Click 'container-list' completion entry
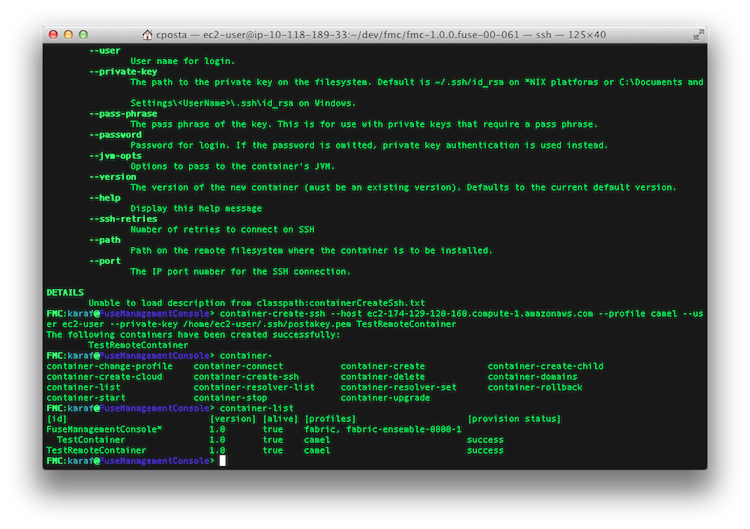This screenshot has width=750, height=529. (83, 387)
